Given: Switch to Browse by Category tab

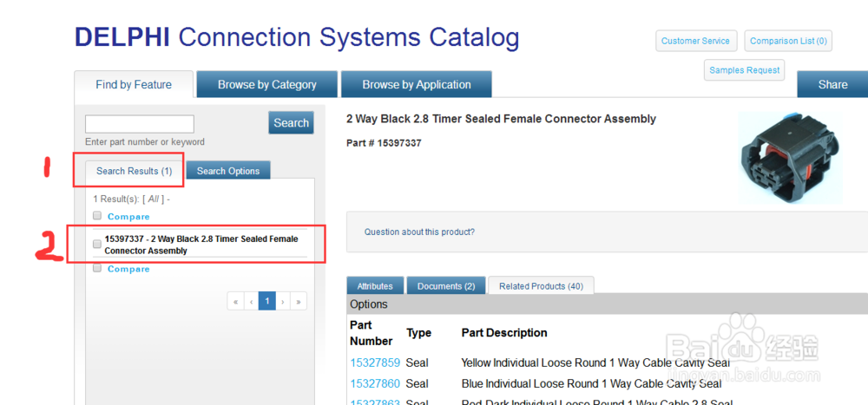Looking at the screenshot, I should pos(266,85).
